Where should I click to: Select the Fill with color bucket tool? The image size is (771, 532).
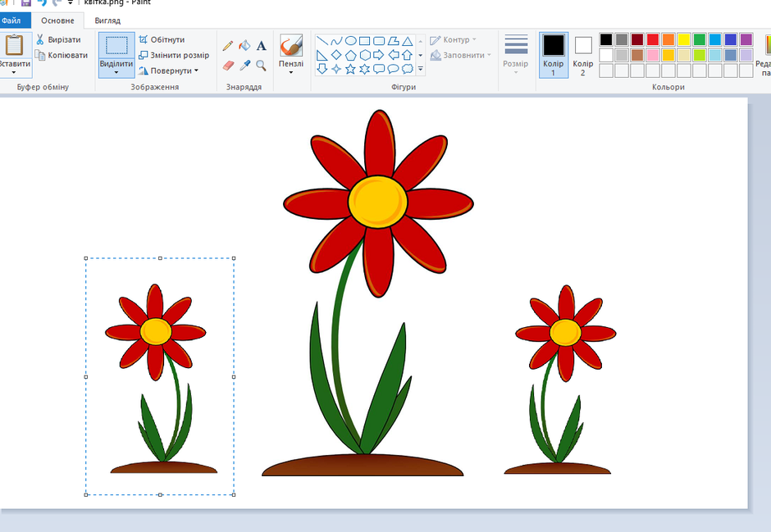(x=244, y=46)
